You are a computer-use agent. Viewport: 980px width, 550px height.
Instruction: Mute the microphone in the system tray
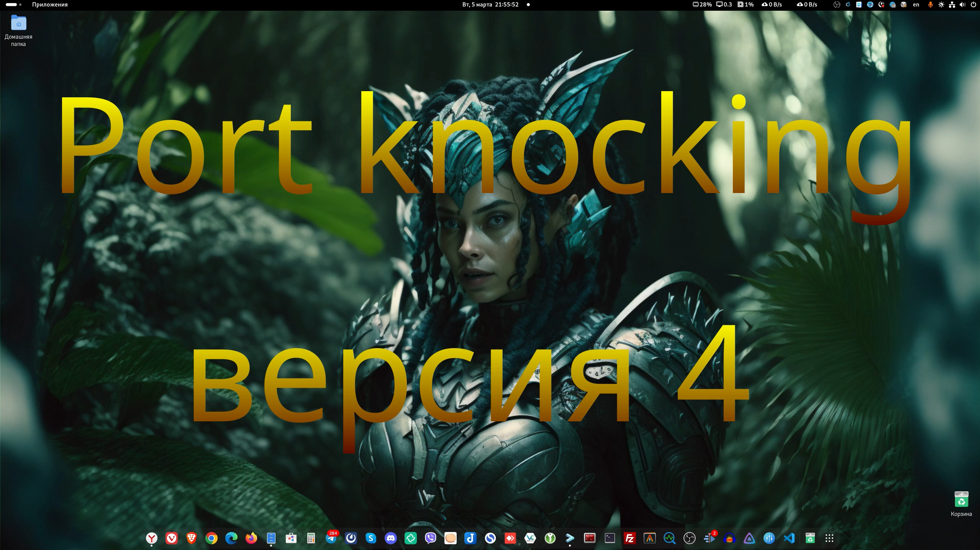931,5
